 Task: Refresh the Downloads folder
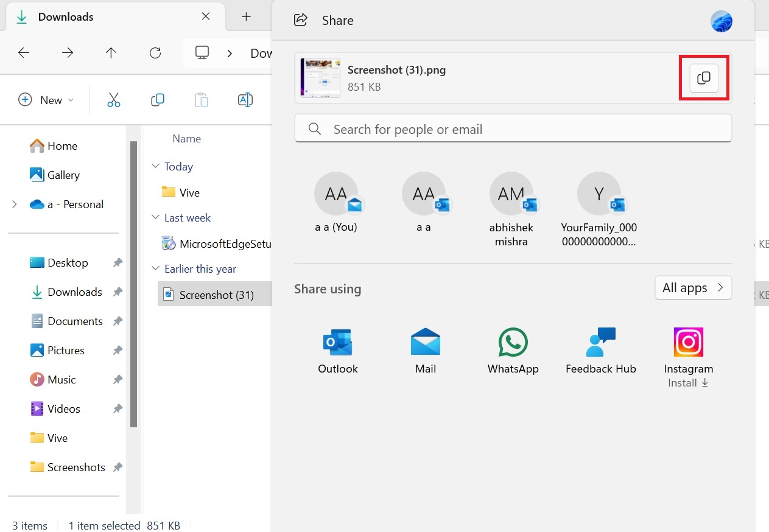coord(155,53)
